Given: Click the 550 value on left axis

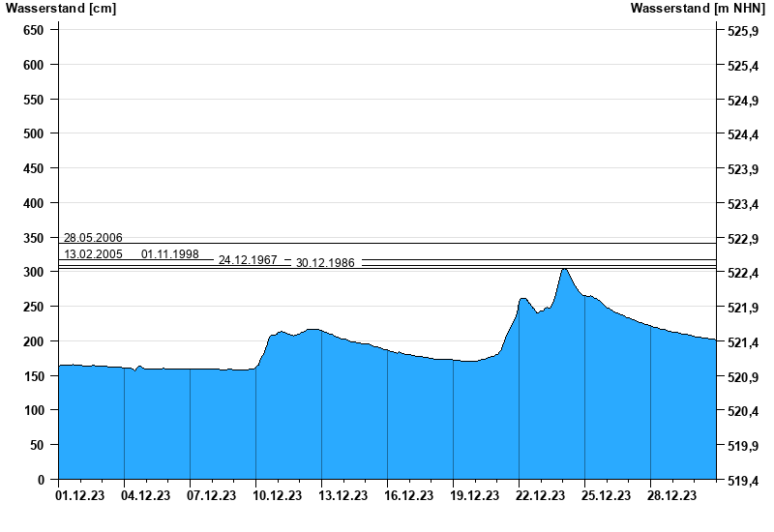Looking at the screenshot, I should tap(34, 100).
